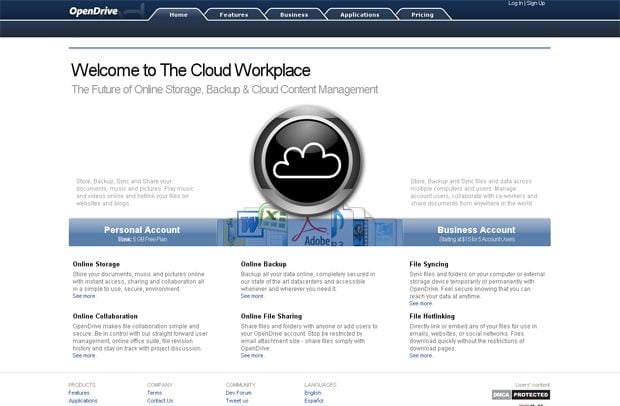The width and height of the screenshot is (620, 406).
Task: Click the blue music note icon
Action: click(x=338, y=218)
